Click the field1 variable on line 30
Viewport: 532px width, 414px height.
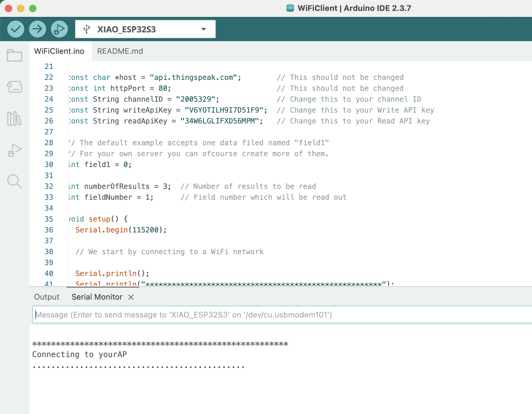click(97, 165)
